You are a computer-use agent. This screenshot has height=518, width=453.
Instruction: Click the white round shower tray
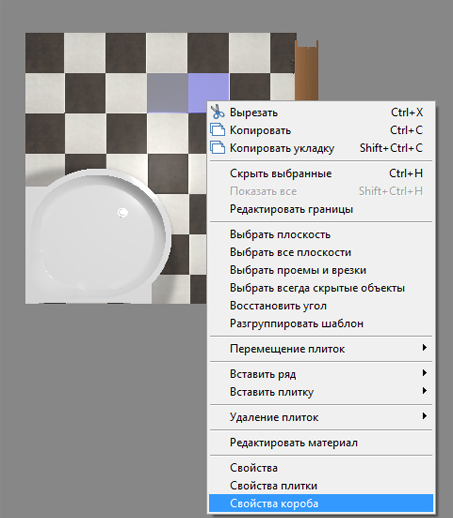click(99, 235)
